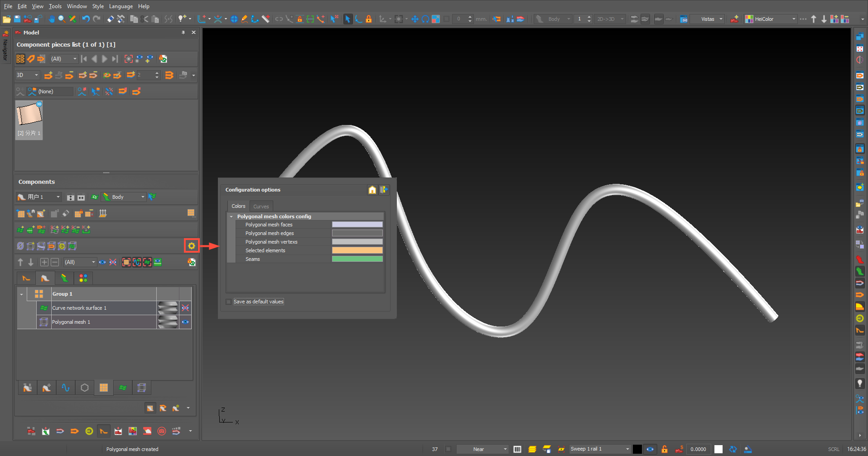This screenshot has height=456, width=868.
Task: Click the Undo arrow in the toolbar
Action: click(x=86, y=19)
